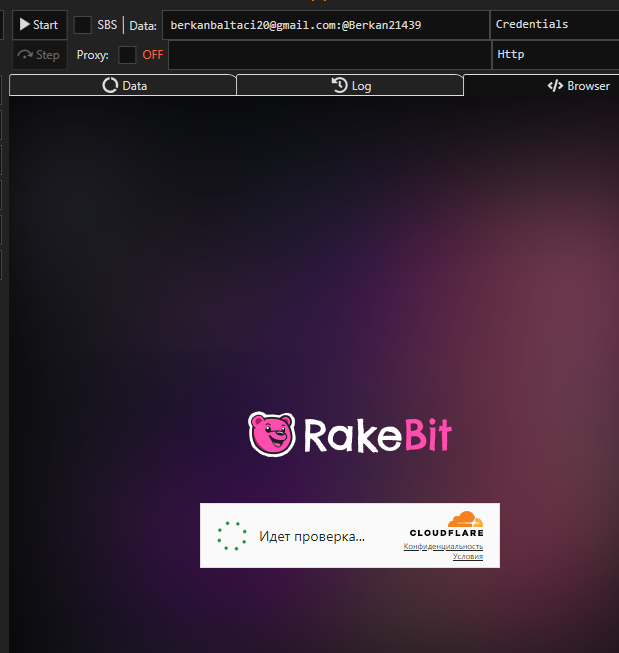Click the Data input field with credentials
Viewport: 619px width, 653px height.
326,25
